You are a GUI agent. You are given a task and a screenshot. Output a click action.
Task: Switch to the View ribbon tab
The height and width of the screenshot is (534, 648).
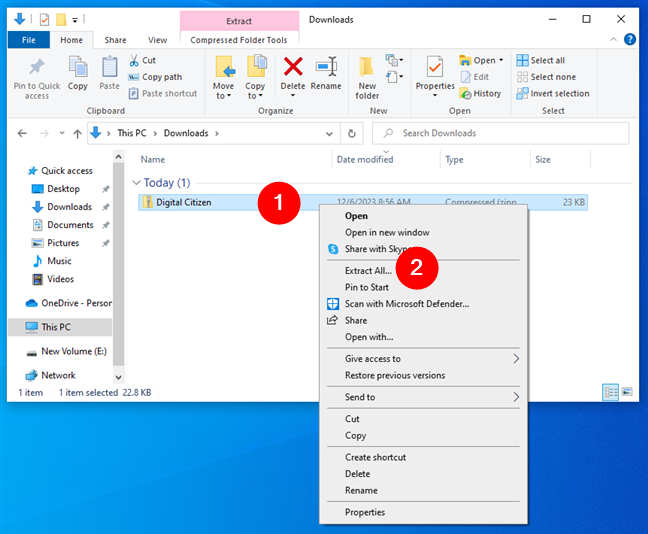(x=157, y=40)
